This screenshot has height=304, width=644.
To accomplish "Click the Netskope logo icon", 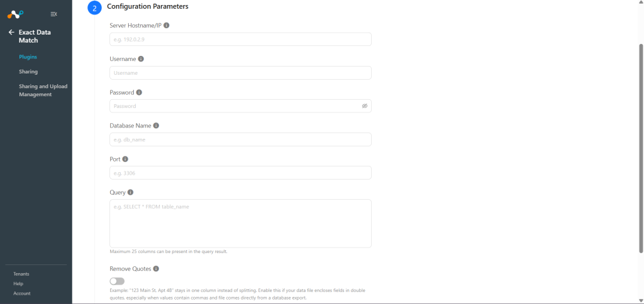I will [x=16, y=14].
